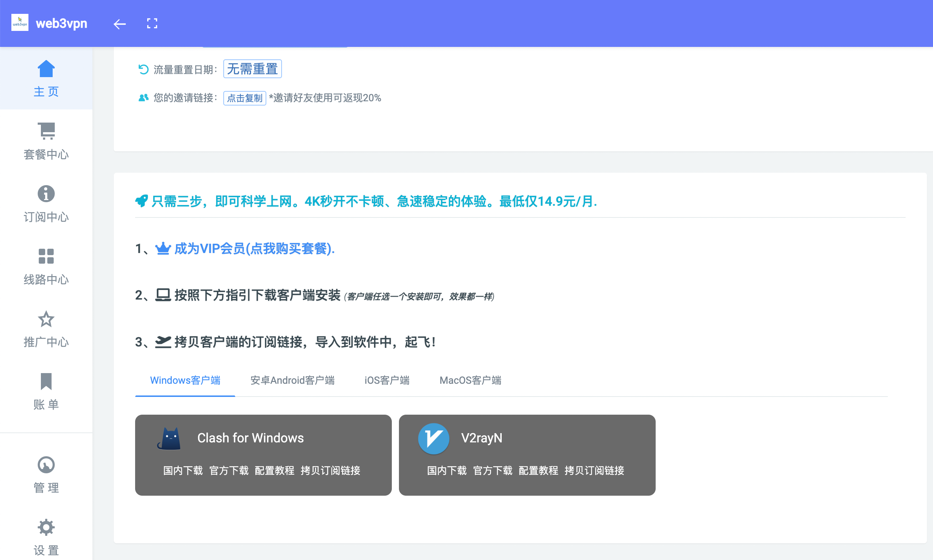Click 拷贝订阅链接 under Clash for Windows

point(330,470)
